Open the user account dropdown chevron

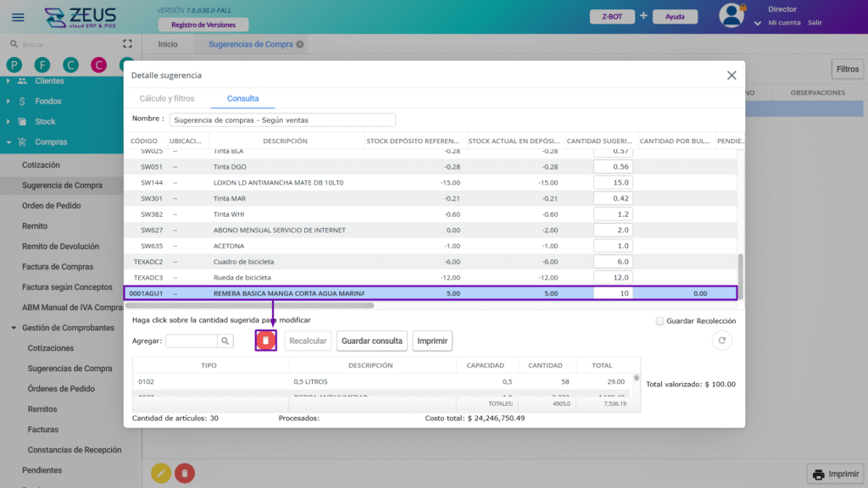point(757,23)
